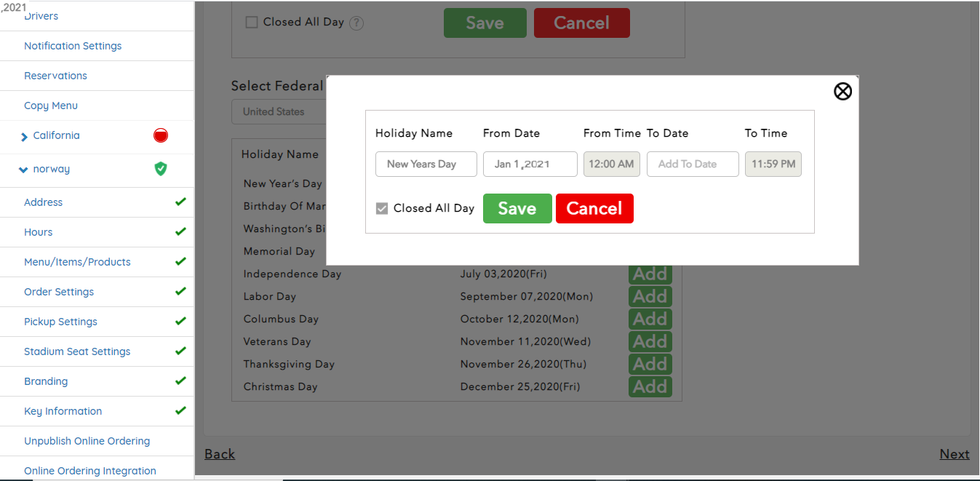Go to Order Settings in sidebar

pyautogui.click(x=59, y=292)
